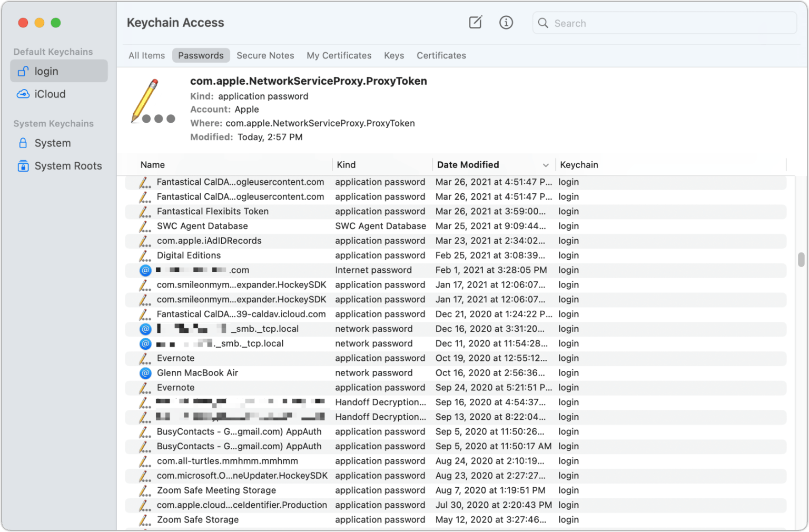Sort list by Kind column header

(346, 165)
